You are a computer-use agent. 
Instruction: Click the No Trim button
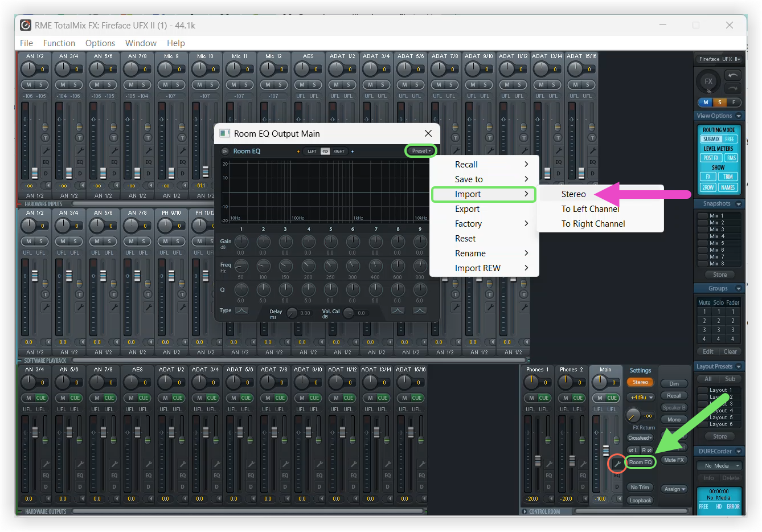tap(640, 488)
